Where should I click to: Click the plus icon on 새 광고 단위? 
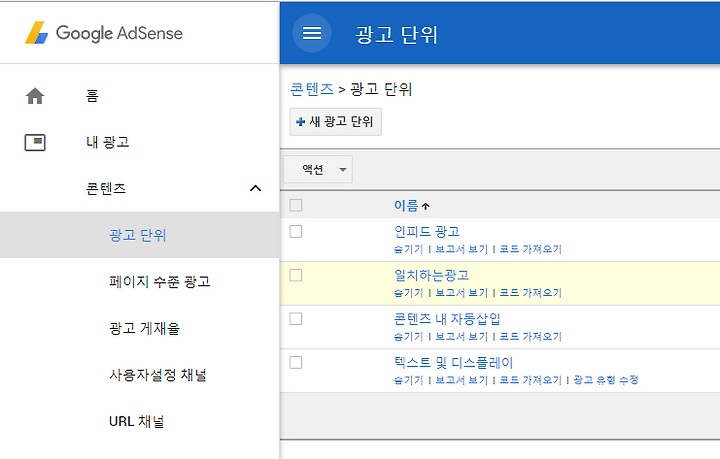click(x=300, y=122)
